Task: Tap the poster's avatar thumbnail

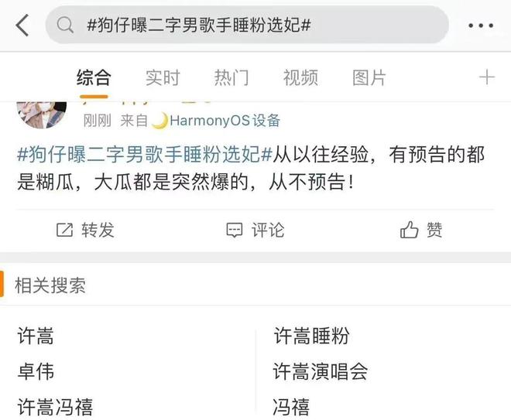Action: pyautogui.click(x=41, y=114)
